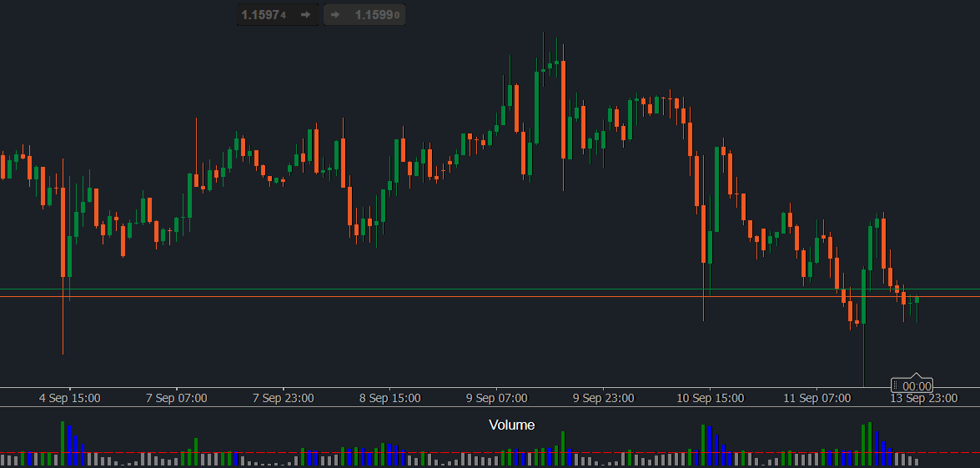Screen dimensions: 980x468
Task: Click the 10 Sep 15:00 time axis label
Action: click(711, 398)
